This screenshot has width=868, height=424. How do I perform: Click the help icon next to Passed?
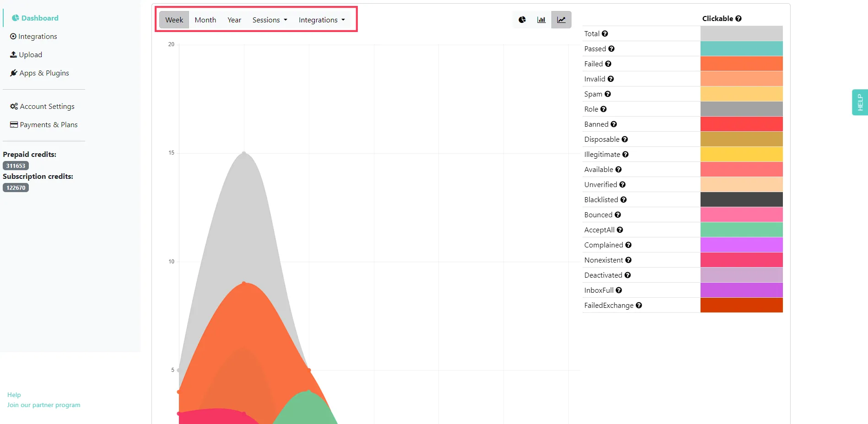coord(611,48)
